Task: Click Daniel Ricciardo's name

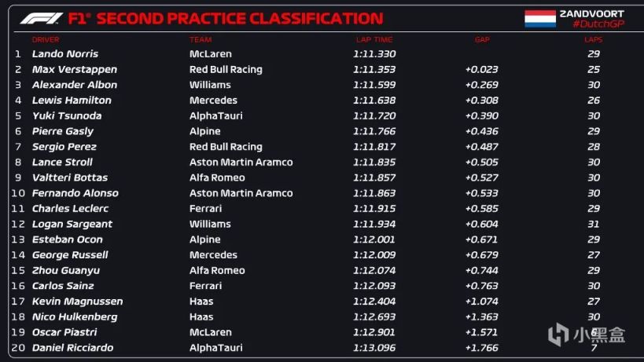Action: (72, 348)
